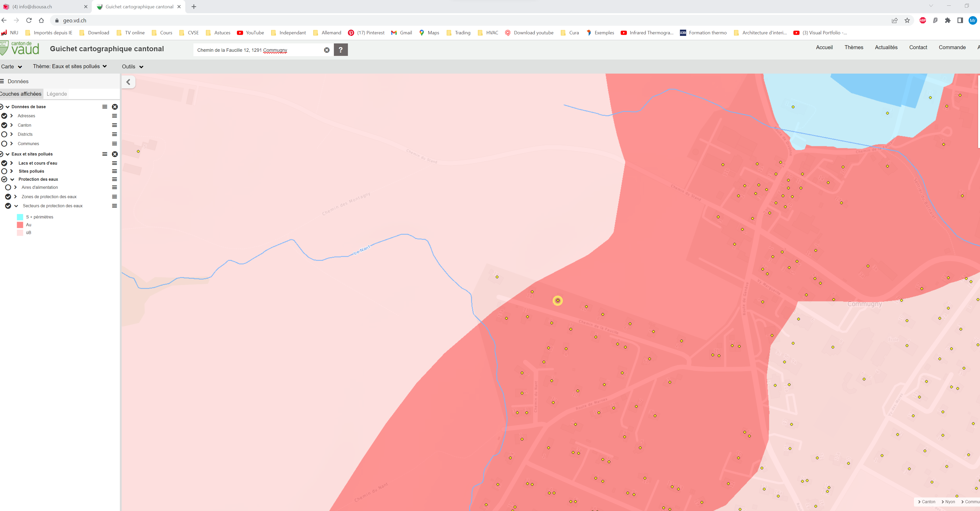Image resolution: width=980 pixels, height=511 pixels.
Task: Open the Thème: Eaux et sites pollués dropdown
Action: point(70,67)
